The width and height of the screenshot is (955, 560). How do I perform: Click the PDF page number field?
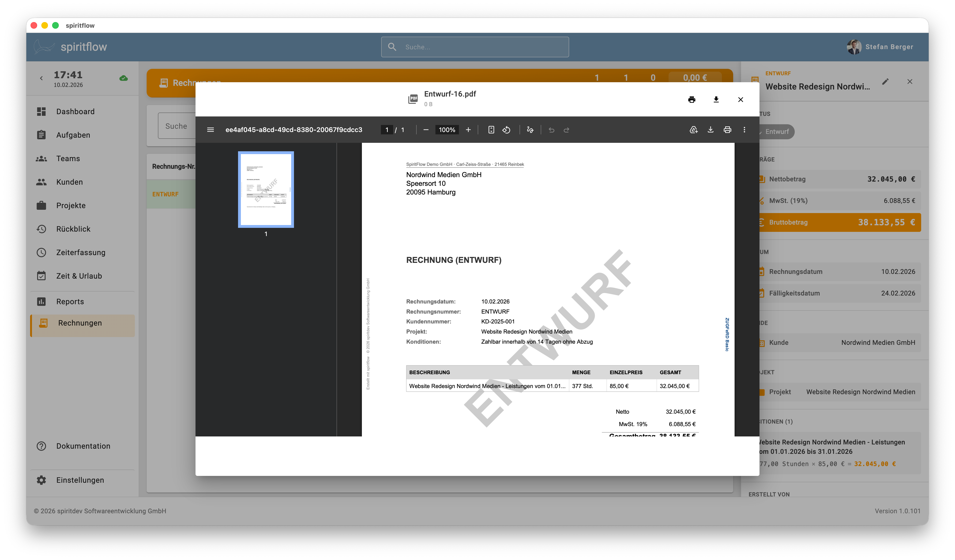pyautogui.click(x=387, y=130)
